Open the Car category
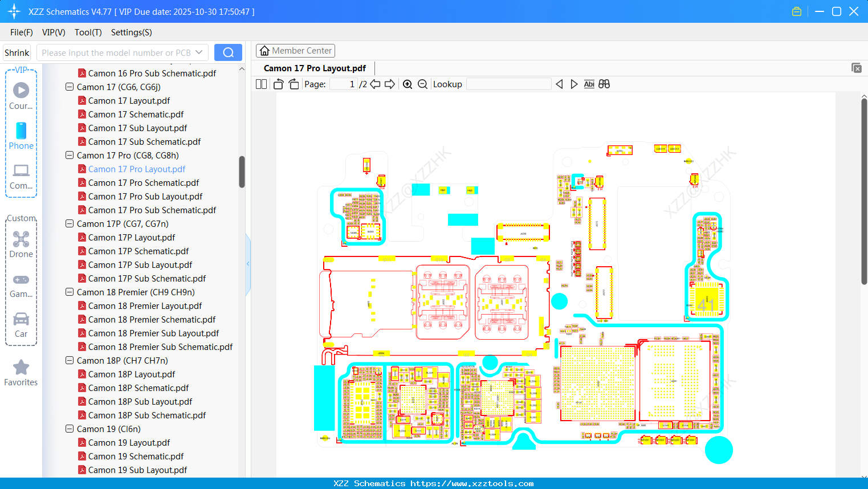Screen dimensions: 868x489 click(x=21, y=325)
